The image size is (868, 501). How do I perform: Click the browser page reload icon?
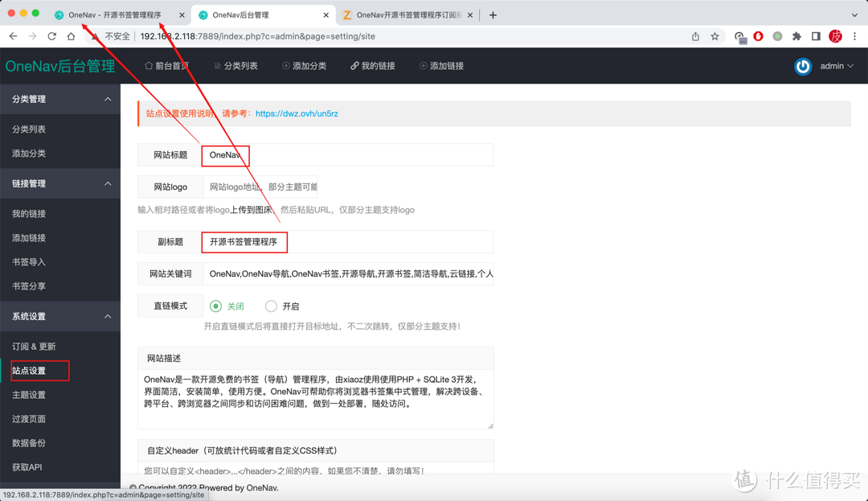pyautogui.click(x=51, y=36)
